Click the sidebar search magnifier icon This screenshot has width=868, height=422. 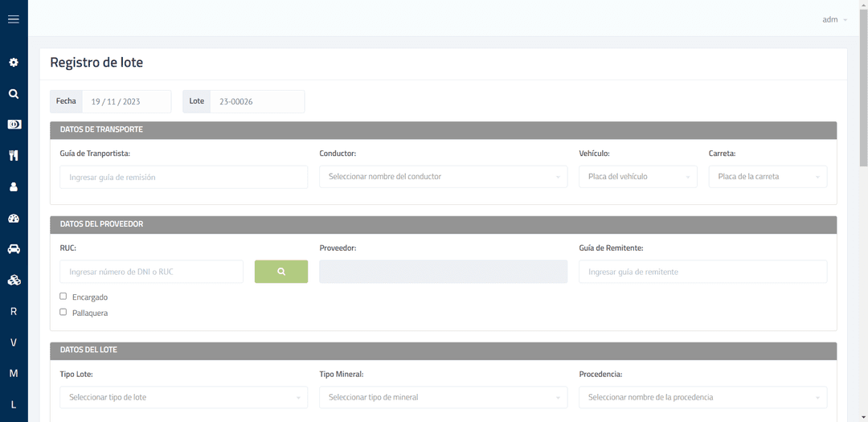click(x=14, y=93)
